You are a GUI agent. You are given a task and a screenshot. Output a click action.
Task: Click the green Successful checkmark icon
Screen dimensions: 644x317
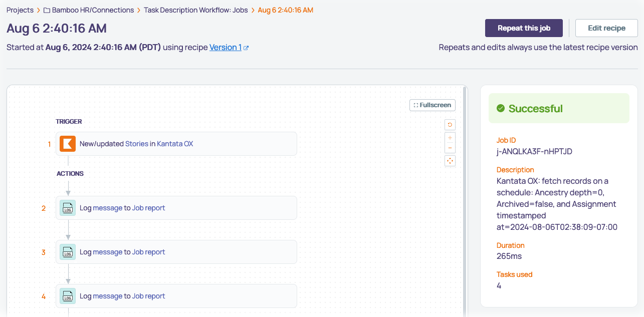(x=500, y=108)
